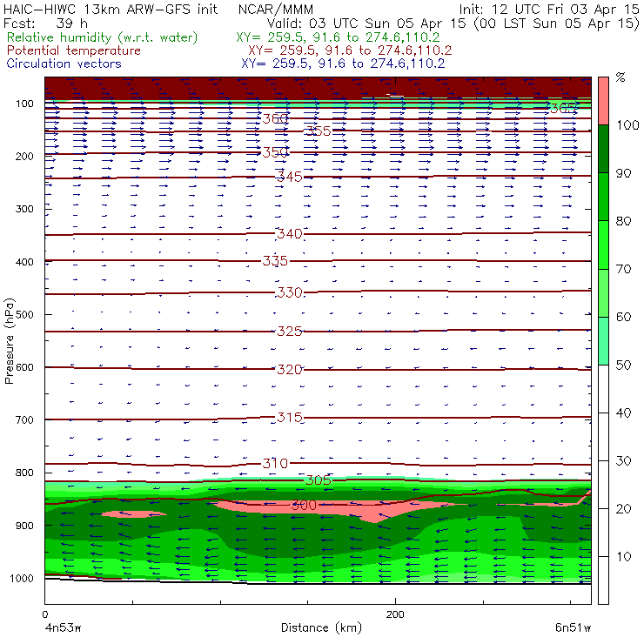Click the 340 contour label

[290, 234]
